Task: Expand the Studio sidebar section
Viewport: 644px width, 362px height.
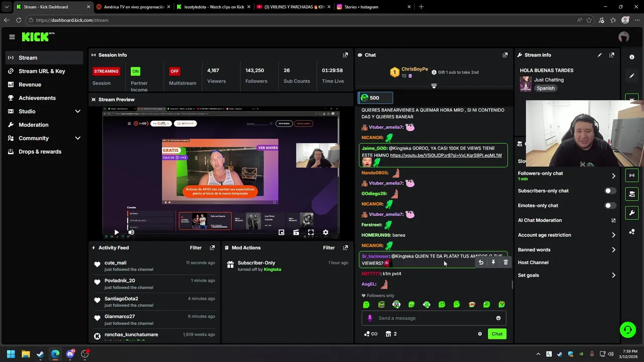Action: (x=77, y=111)
